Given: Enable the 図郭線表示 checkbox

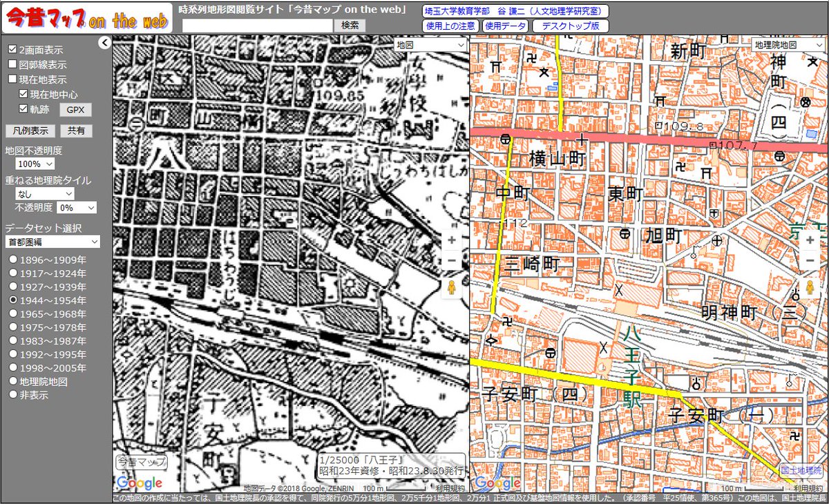Looking at the screenshot, I should pyautogui.click(x=12, y=64).
